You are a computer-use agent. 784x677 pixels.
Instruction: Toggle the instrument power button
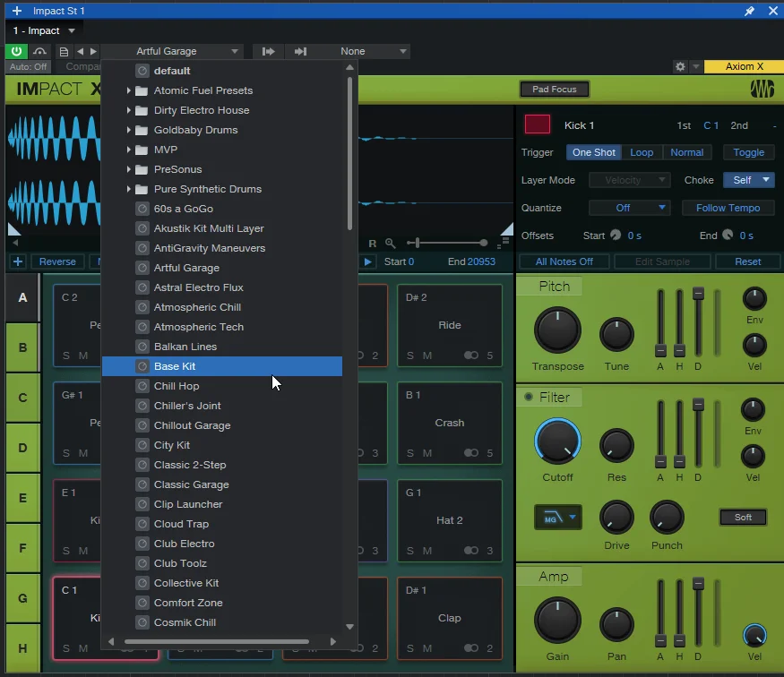(x=16, y=51)
